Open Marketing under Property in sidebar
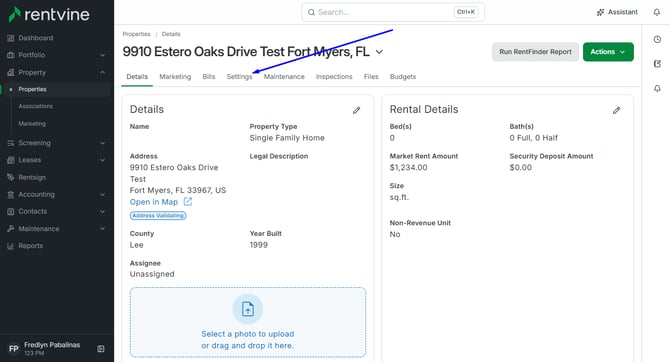The image size is (670, 362). tap(32, 124)
